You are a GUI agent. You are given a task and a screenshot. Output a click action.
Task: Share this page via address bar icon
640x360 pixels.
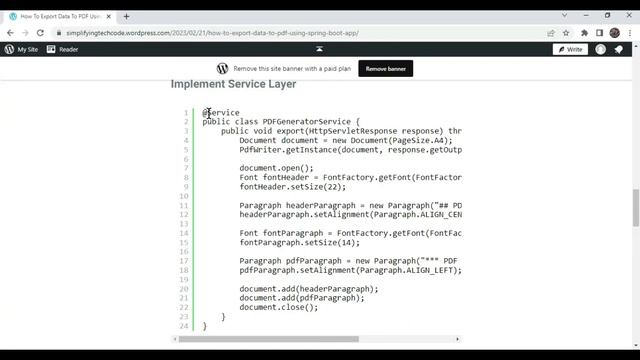pos(551,33)
